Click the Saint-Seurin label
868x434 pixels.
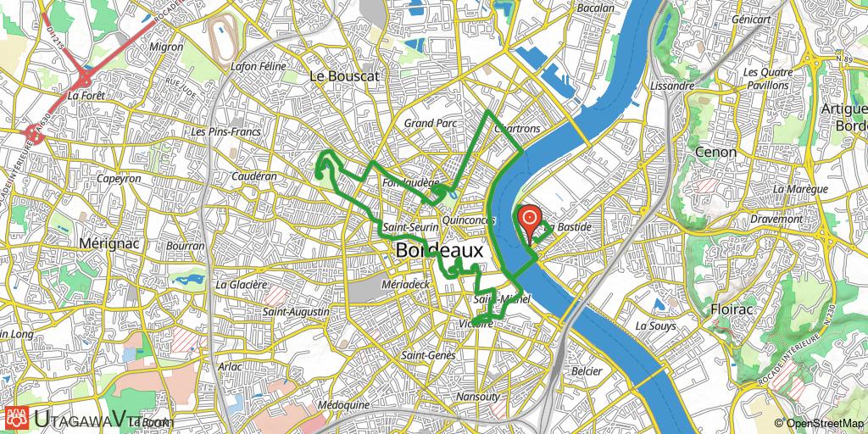(411, 227)
